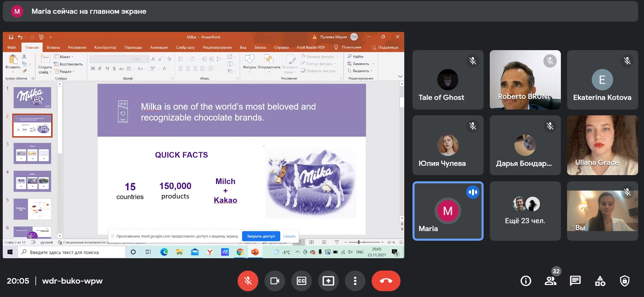Image resolution: width=644 pixels, height=297 pixels.
Task: Switch to reading view in status bar
Action: click(x=324, y=242)
